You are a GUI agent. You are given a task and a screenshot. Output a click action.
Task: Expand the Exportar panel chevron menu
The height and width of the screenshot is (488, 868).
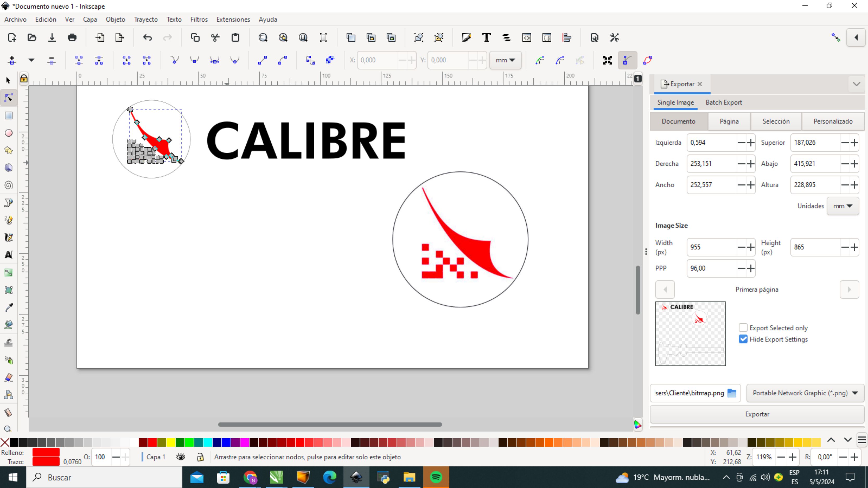[x=856, y=84]
